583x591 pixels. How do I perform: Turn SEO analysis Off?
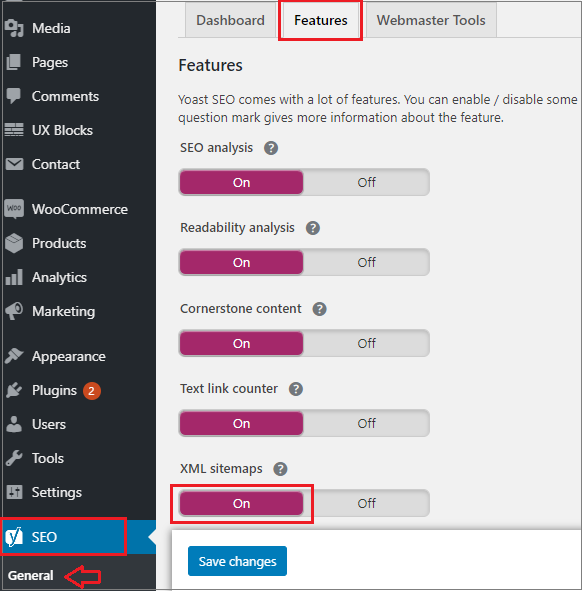(x=366, y=182)
